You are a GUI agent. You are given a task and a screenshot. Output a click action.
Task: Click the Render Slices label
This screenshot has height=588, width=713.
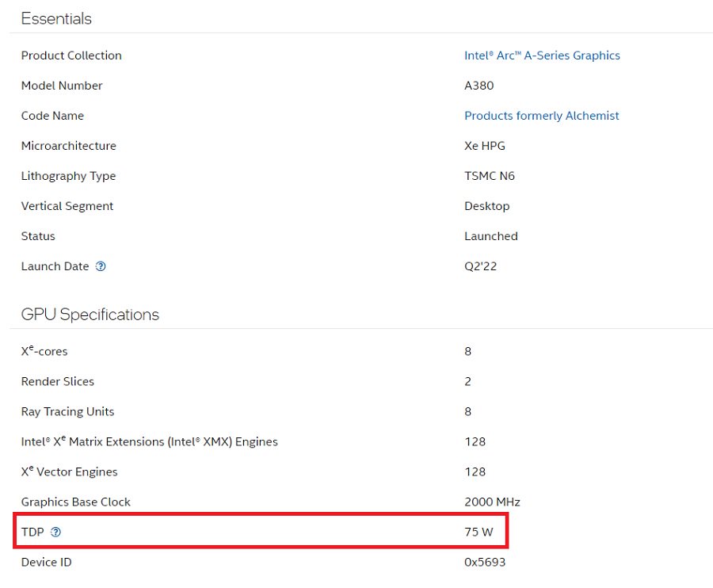pos(57,381)
